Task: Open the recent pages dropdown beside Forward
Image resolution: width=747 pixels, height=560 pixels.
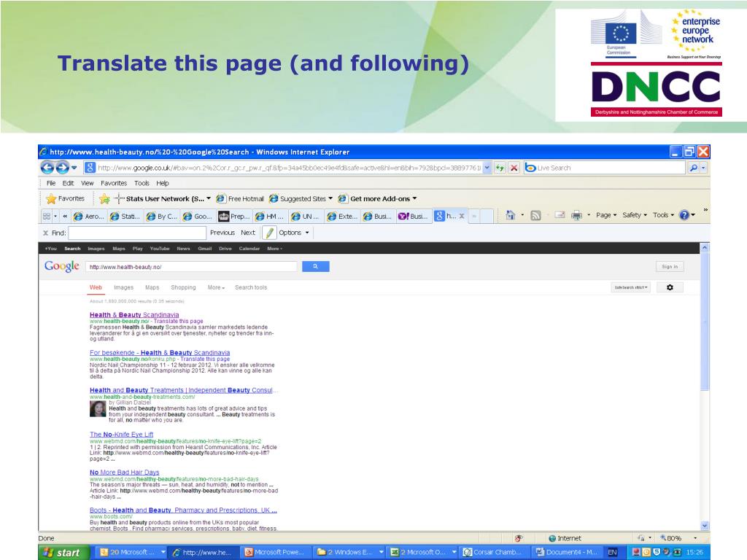Action: coord(74,168)
